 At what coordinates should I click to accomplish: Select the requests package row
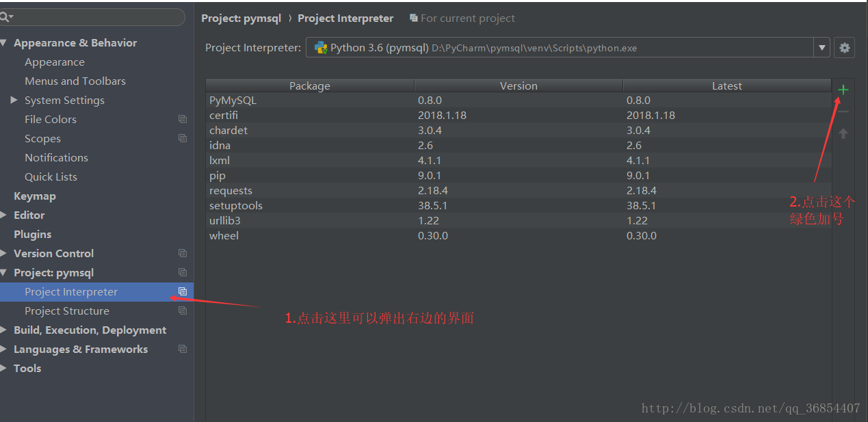coord(518,190)
